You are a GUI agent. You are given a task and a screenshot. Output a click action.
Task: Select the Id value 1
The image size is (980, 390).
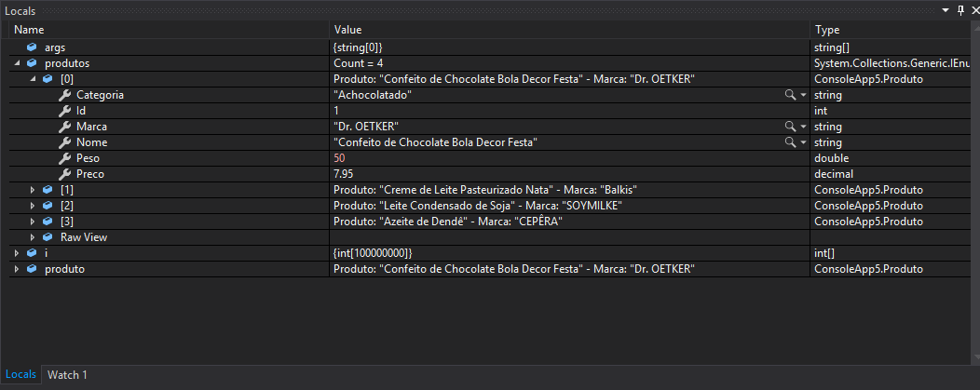coord(336,111)
